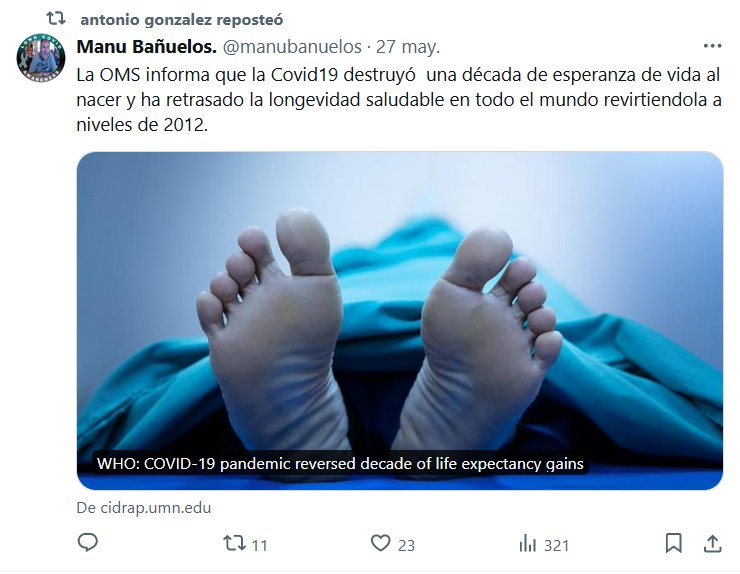Click the small repost icon above the tweet
This screenshot has width=740, height=574.
tap(56, 19)
